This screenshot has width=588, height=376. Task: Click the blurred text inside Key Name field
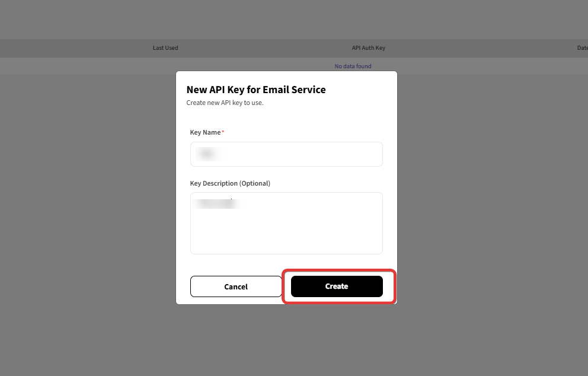(x=208, y=154)
